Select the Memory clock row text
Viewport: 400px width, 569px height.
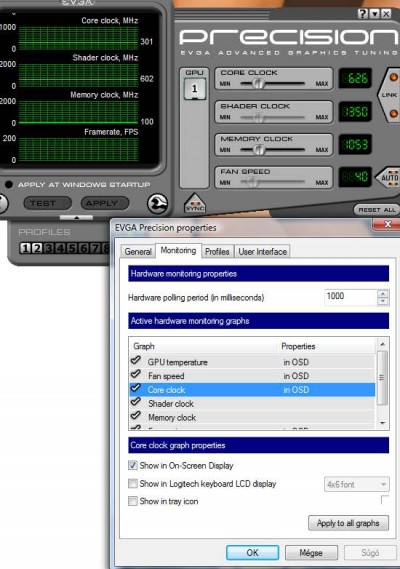(x=172, y=417)
